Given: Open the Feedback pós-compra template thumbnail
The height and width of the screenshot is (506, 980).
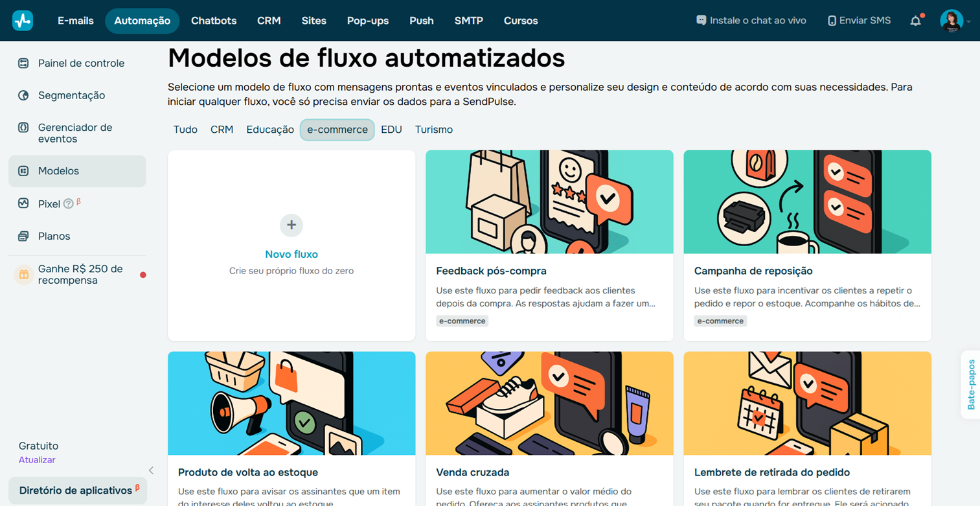Looking at the screenshot, I should coord(549,202).
